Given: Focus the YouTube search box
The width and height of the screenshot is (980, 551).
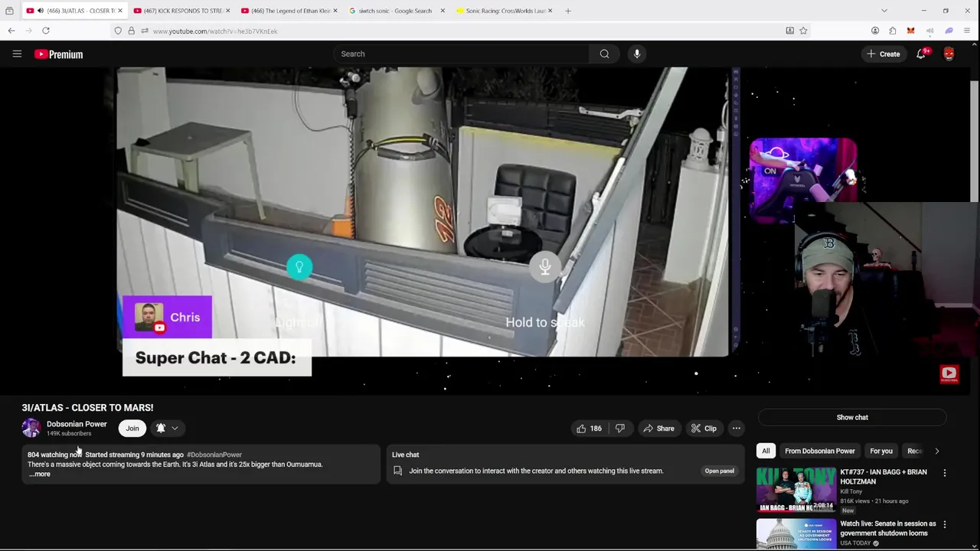Looking at the screenshot, I should [x=462, y=54].
